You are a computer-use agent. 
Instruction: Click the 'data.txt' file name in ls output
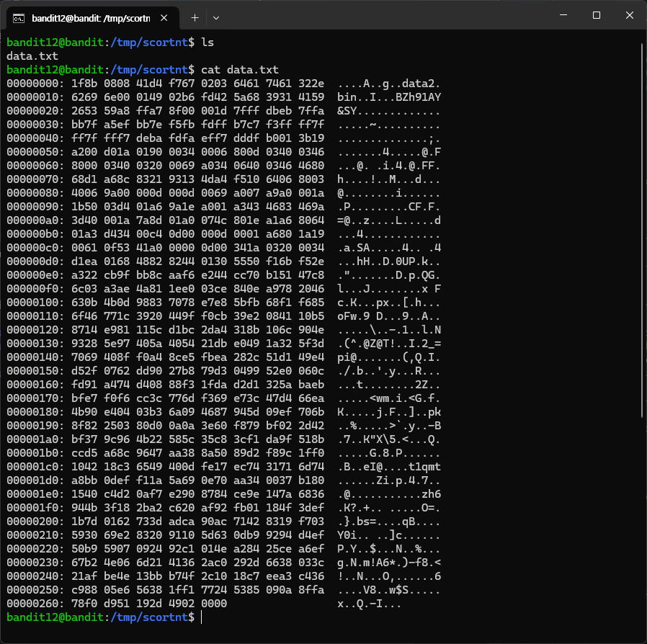(x=32, y=56)
